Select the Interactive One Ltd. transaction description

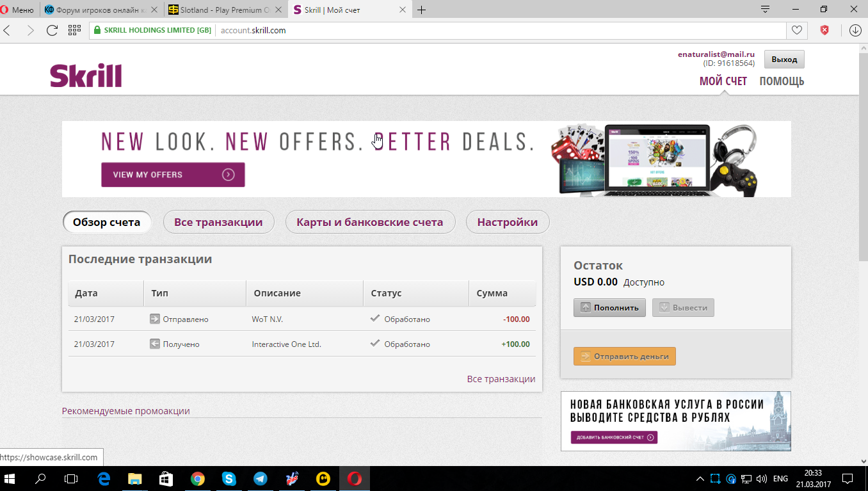pos(287,344)
